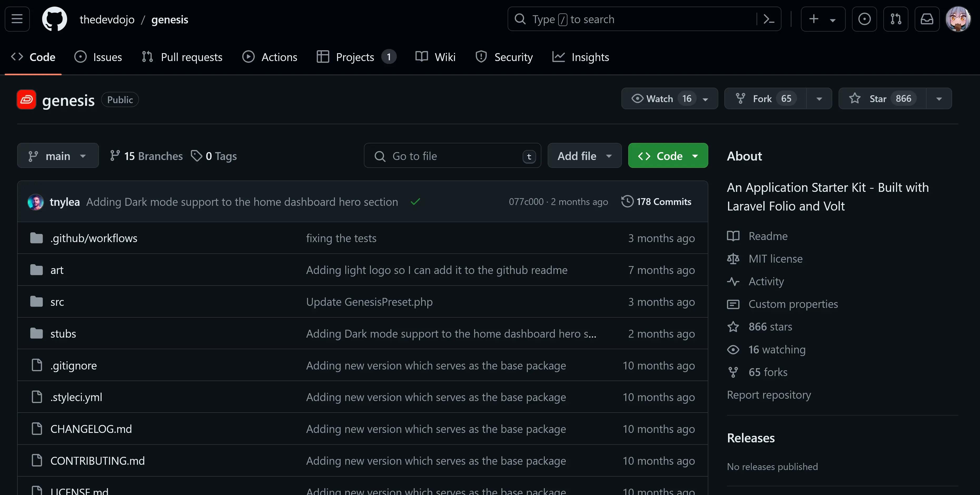Click the art folder icon
Screen dimensions: 980x495
click(37, 270)
